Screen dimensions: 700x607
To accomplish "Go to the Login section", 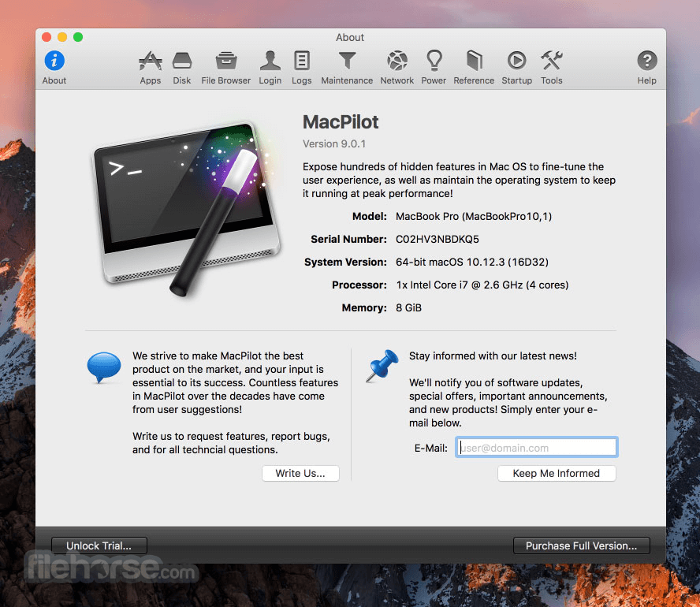I will [270, 67].
